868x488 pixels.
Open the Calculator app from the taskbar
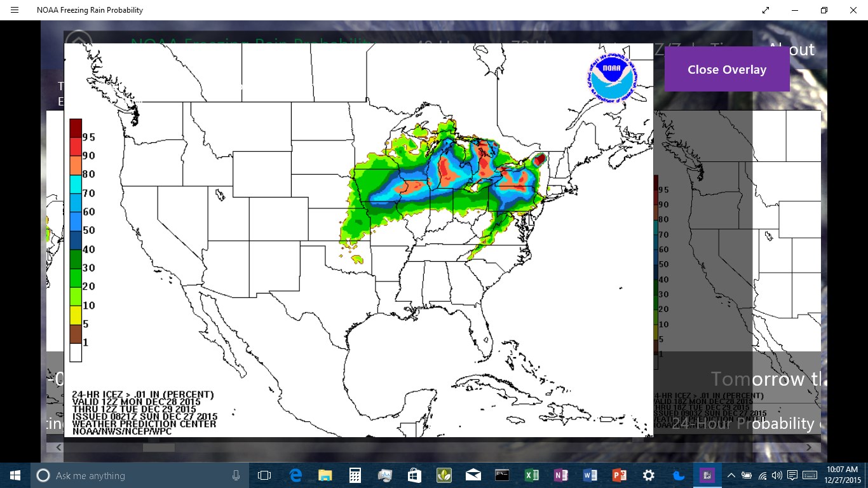coord(355,475)
